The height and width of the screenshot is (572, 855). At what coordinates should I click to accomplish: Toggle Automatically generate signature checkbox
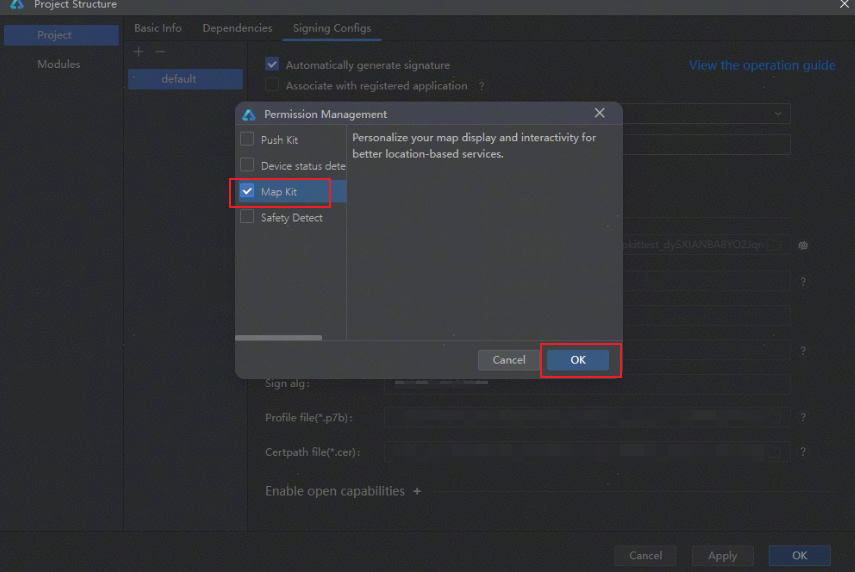[x=272, y=65]
